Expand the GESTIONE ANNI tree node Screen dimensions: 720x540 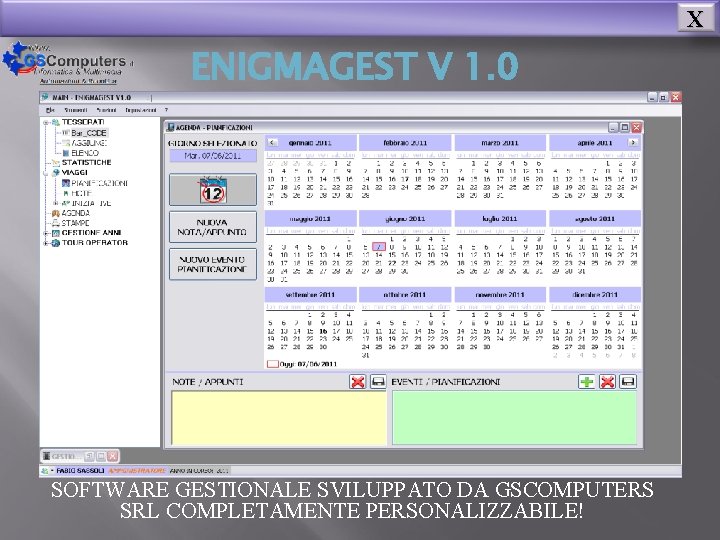point(46,233)
